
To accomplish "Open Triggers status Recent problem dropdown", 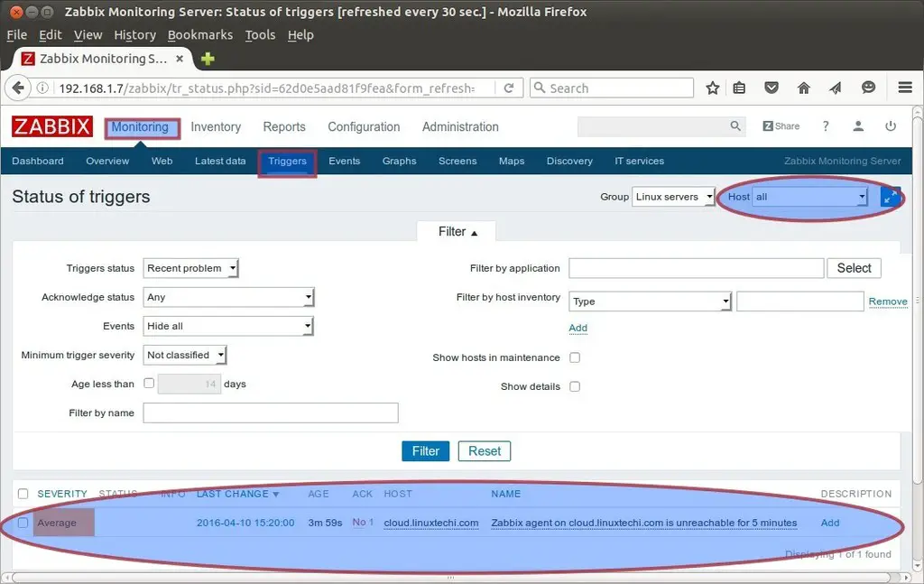I will coord(191,268).
